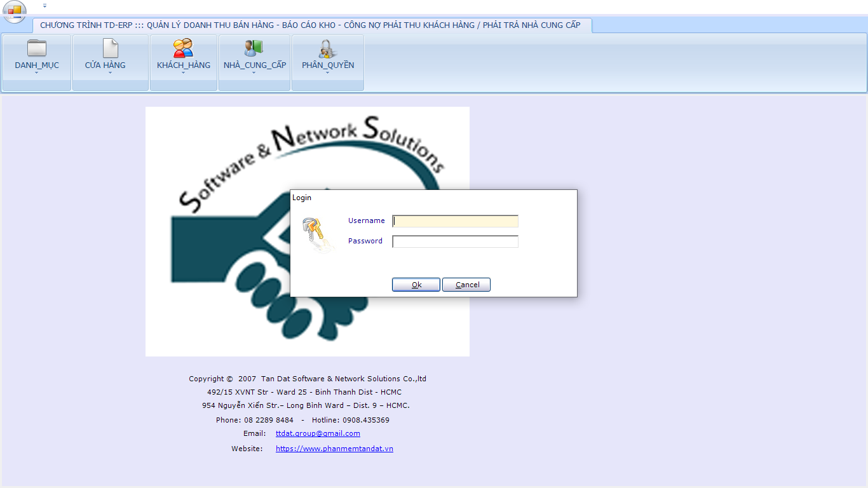Click the 492/15 XVNT Str address line

[x=304, y=392]
